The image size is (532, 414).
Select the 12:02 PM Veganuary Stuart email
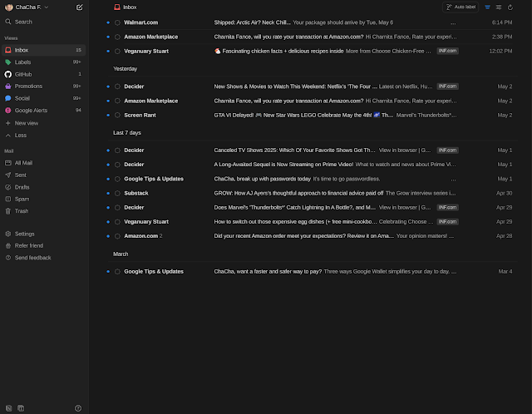pyautogui.click(x=117, y=52)
